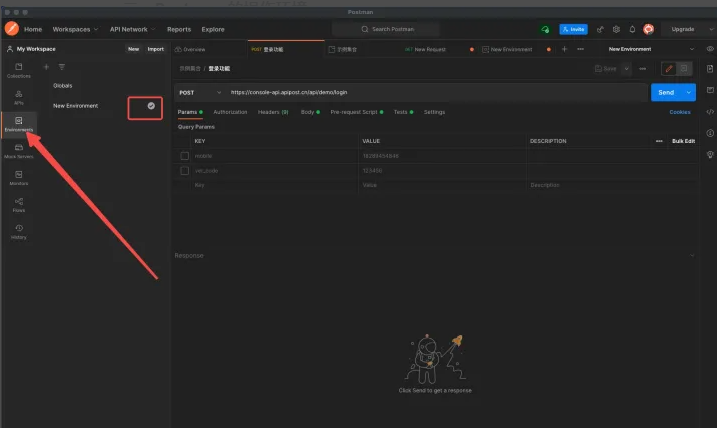Image resolution: width=717 pixels, height=428 pixels.
Task: Open the Explore menu item
Action: click(x=213, y=29)
